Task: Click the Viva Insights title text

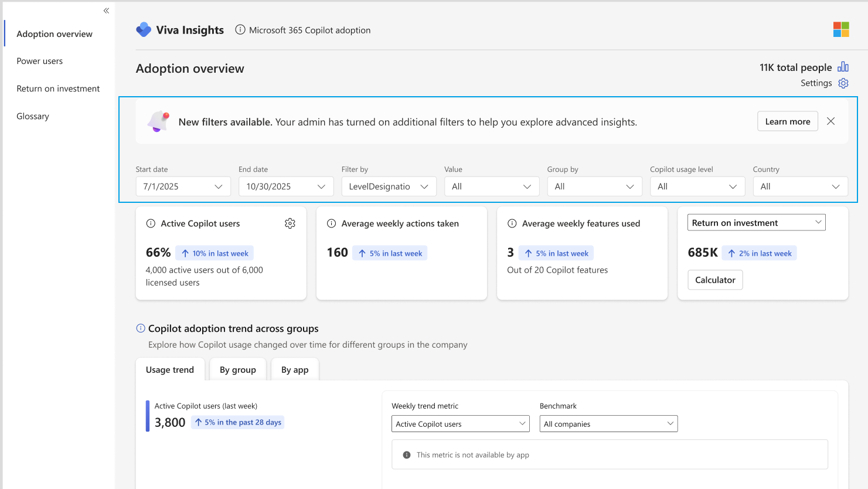Action: pyautogui.click(x=190, y=30)
